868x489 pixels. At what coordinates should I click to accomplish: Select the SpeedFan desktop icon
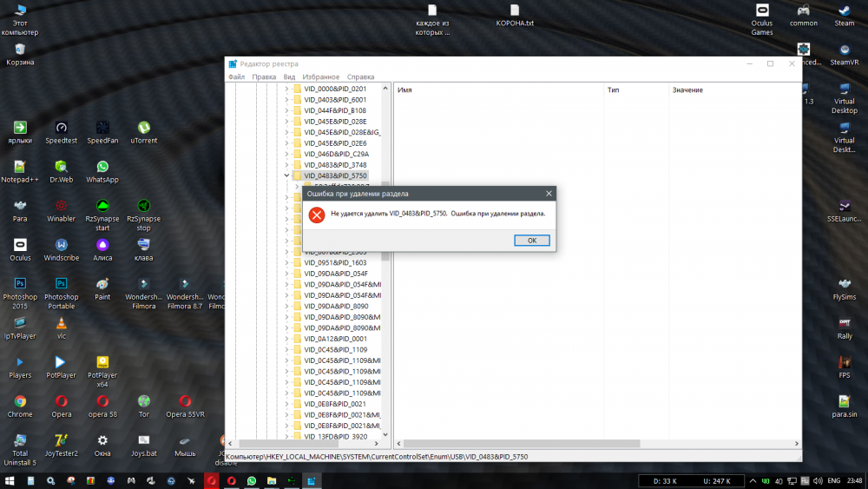point(102,133)
